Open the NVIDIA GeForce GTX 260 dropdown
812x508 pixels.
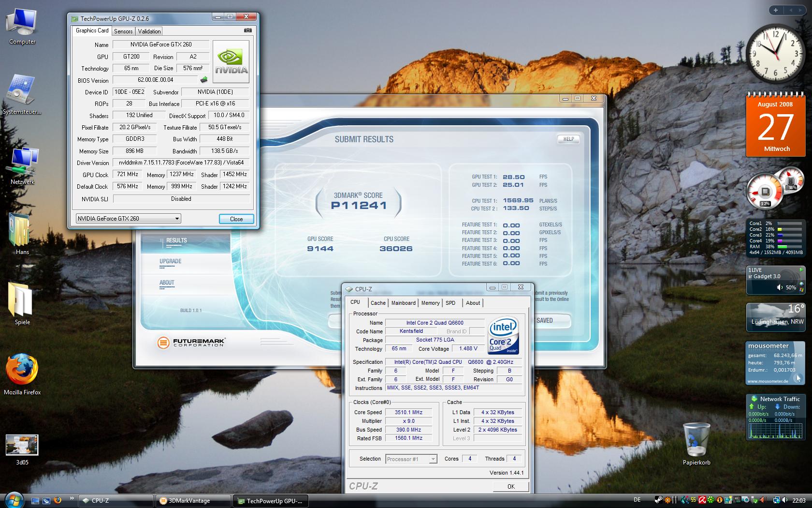tap(128, 219)
